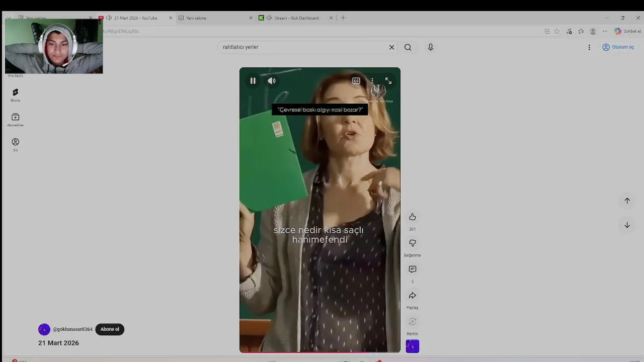Image resolution: width=644 pixels, height=362 pixels.
Task: Go to previous Short with up arrow
Action: 627,201
